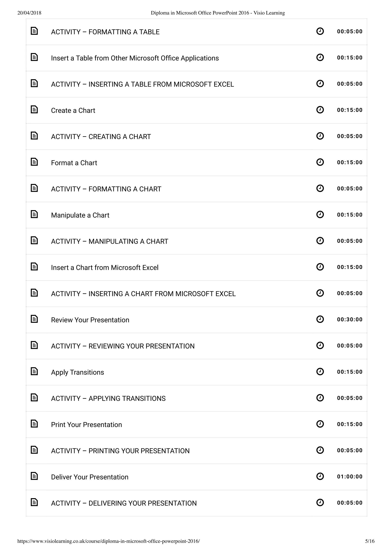
Task: Click the visiolearning.co.uk course URL in footer
Action: pyautogui.click(x=108, y=541)
